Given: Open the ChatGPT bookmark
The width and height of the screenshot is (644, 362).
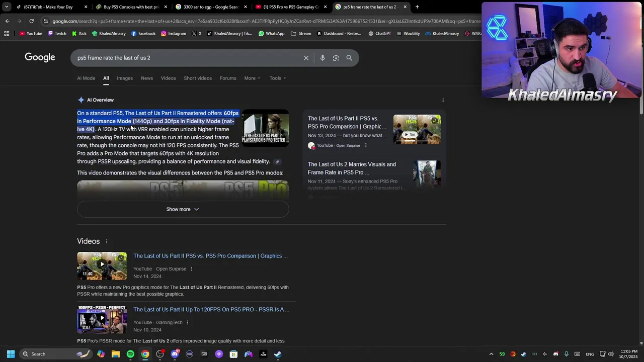Looking at the screenshot, I should pos(379,34).
